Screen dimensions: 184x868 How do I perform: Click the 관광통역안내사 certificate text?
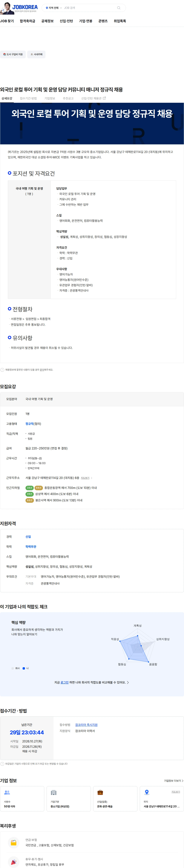[x=50, y=583]
